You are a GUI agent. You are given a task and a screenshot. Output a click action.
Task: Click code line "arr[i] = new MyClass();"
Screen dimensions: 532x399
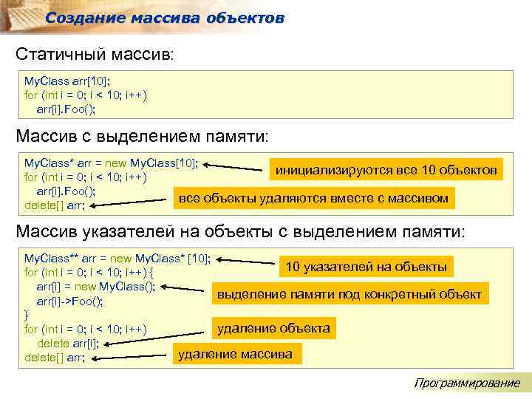[x=95, y=287]
